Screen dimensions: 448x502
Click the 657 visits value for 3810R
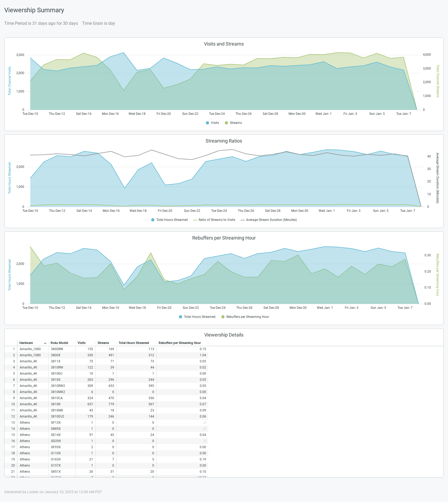[x=90, y=404]
